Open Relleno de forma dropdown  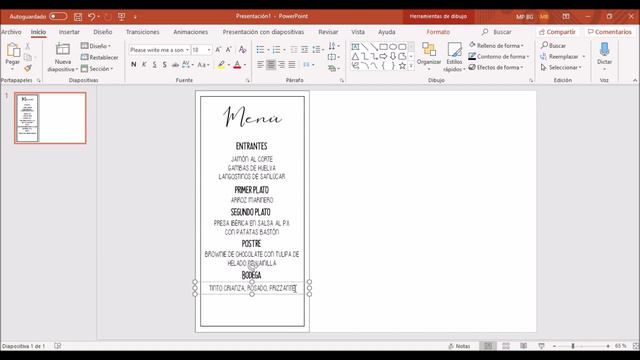496,45
